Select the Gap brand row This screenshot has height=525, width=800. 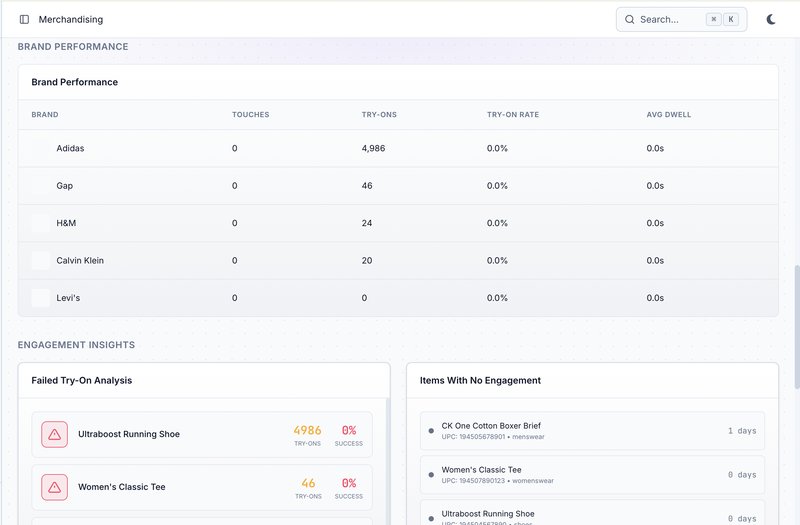tap(398, 186)
